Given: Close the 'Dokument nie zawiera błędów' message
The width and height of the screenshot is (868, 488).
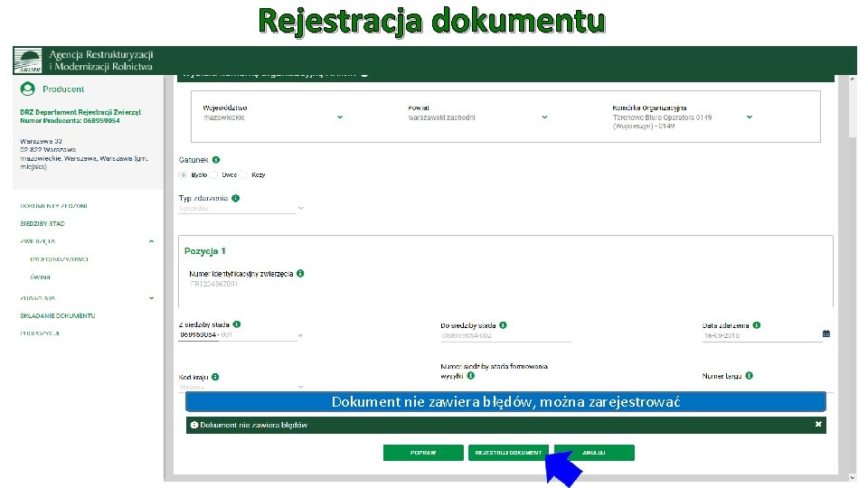Looking at the screenshot, I should 818,424.
